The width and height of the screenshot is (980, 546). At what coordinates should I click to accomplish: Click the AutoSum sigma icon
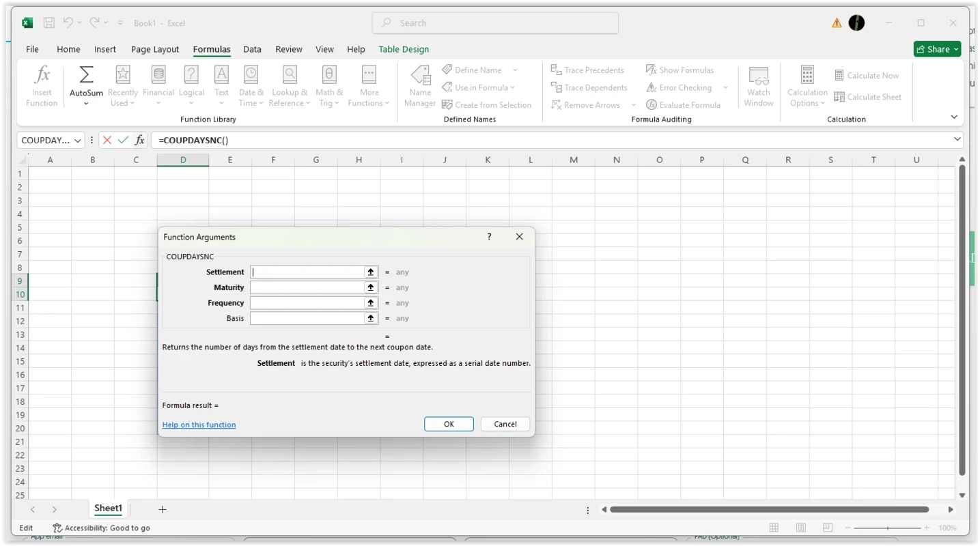(x=86, y=74)
